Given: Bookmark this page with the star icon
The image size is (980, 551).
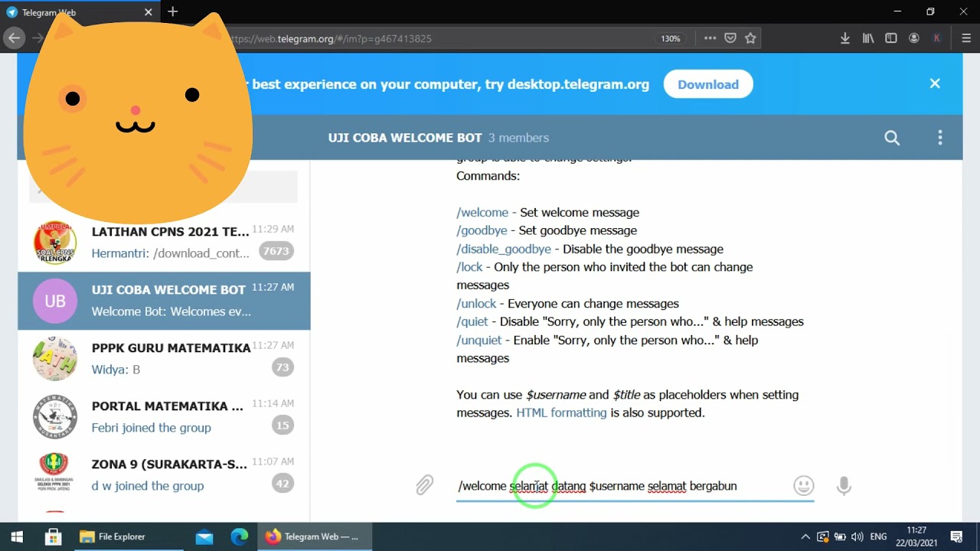Looking at the screenshot, I should pos(750,38).
